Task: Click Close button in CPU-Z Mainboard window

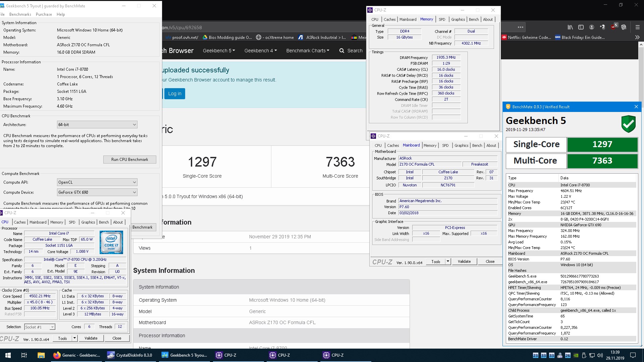Action: [490, 261]
